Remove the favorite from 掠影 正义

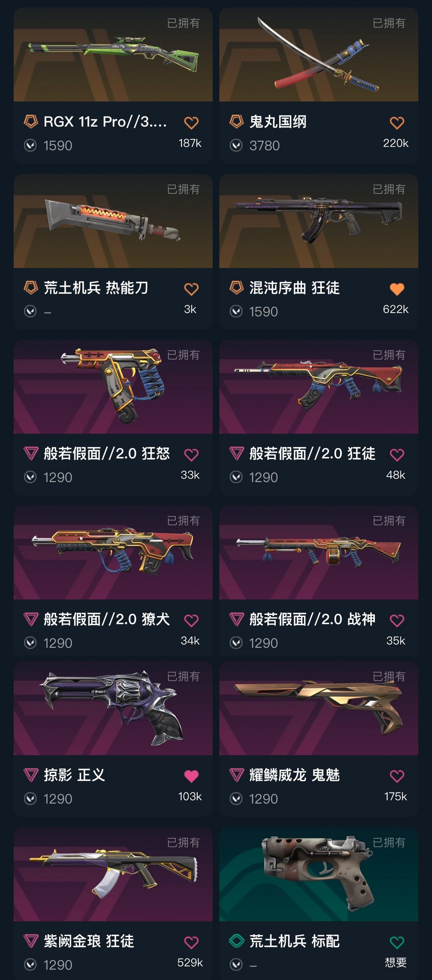(191, 776)
